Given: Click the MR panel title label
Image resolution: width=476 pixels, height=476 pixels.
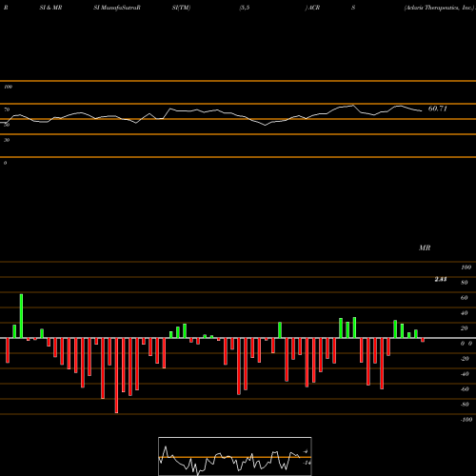Looking at the screenshot, I should [425, 248].
